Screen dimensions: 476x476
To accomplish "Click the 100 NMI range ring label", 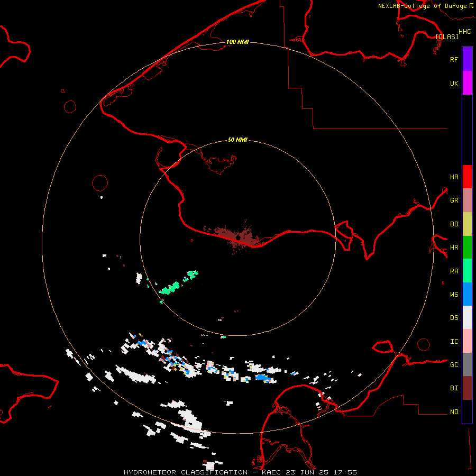I will [x=237, y=42].
